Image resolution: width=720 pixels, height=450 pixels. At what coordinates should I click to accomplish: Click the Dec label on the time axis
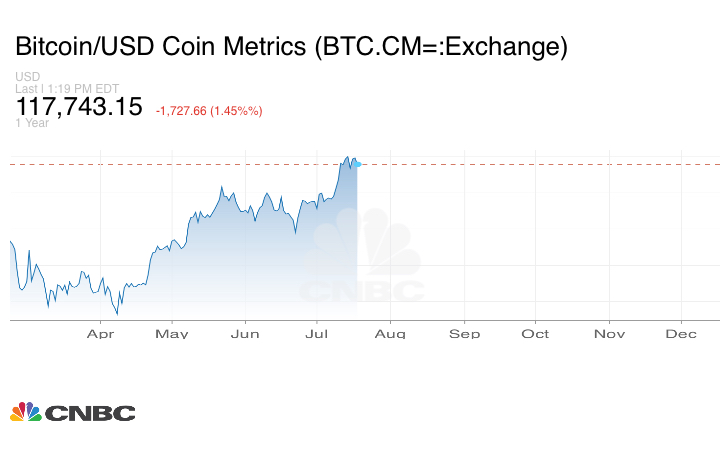click(681, 333)
